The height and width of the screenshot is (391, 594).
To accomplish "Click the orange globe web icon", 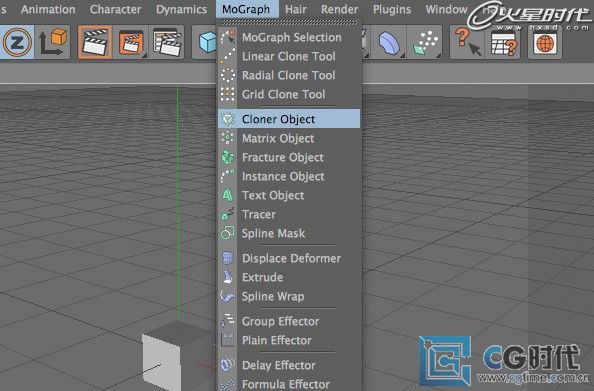I will (x=545, y=42).
